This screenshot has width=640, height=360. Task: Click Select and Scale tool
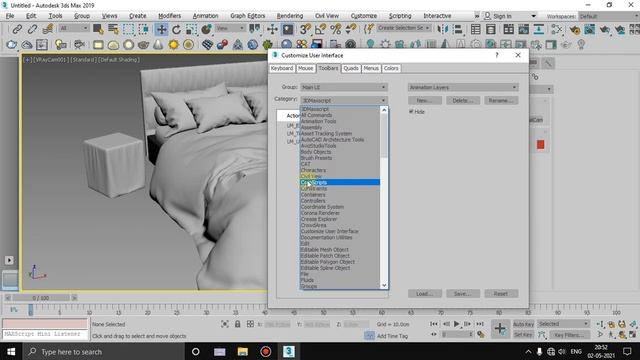[x=191, y=29]
